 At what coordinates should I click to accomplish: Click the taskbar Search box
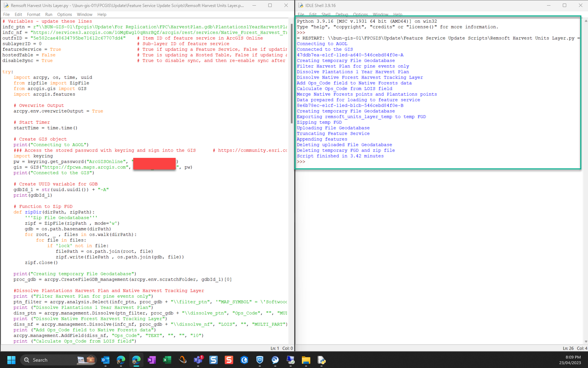coord(58,360)
